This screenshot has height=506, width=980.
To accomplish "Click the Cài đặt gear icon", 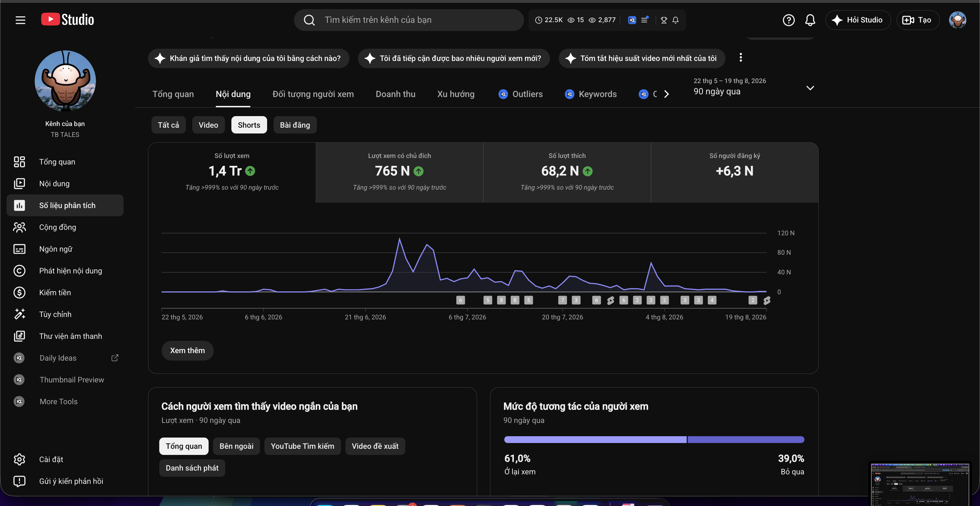I will (19, 459).
